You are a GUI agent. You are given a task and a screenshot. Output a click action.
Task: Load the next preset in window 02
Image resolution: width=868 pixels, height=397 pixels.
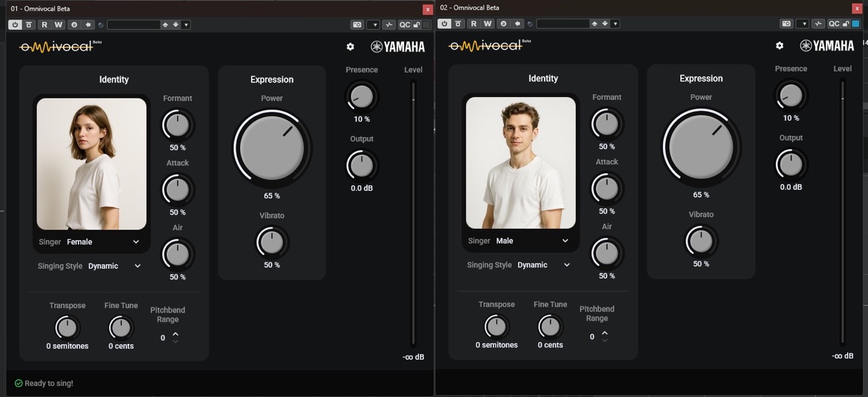pyautogui.click(x=605, y=24)
